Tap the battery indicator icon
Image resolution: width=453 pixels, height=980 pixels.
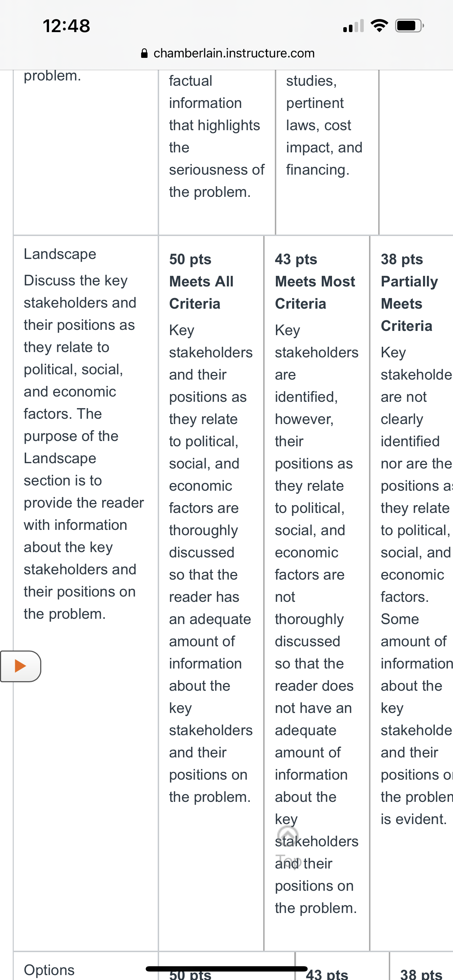(410, 26)
